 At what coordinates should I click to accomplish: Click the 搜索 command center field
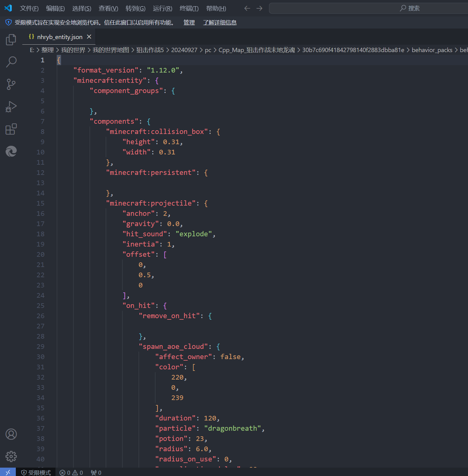coord(369,8)
